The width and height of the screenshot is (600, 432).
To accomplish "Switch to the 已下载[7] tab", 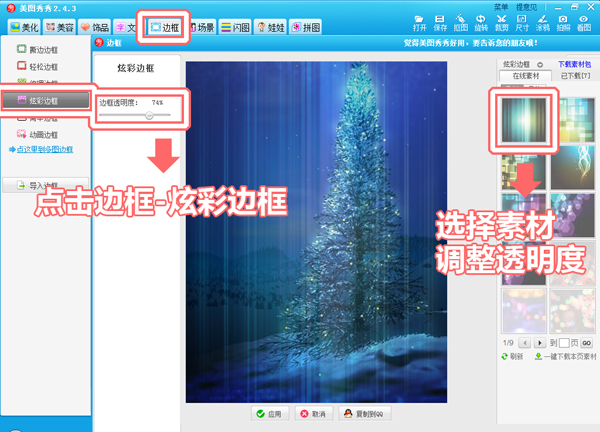I will point(575,76).
